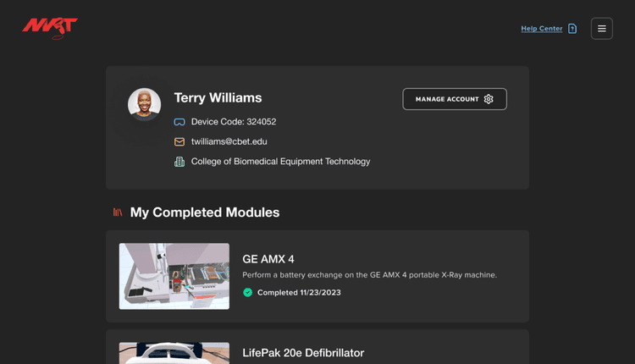Open the LifePak 20e Defibrillator title
Viewport: 635px width, 364px height.
(303, 353)
